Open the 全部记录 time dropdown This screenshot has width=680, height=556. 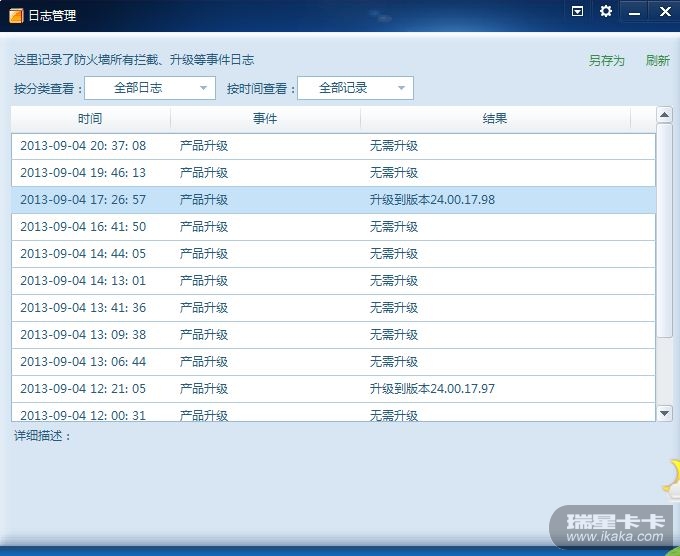(355, 88)
